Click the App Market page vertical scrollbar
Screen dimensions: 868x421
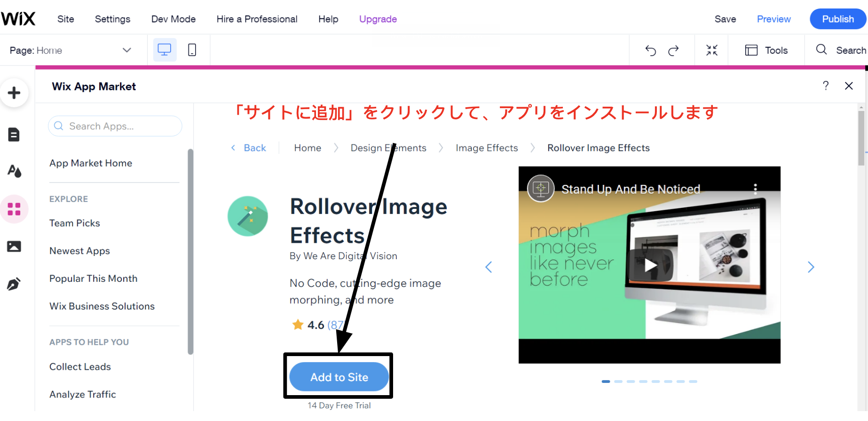pyautogui.click(x=861, y=138)
